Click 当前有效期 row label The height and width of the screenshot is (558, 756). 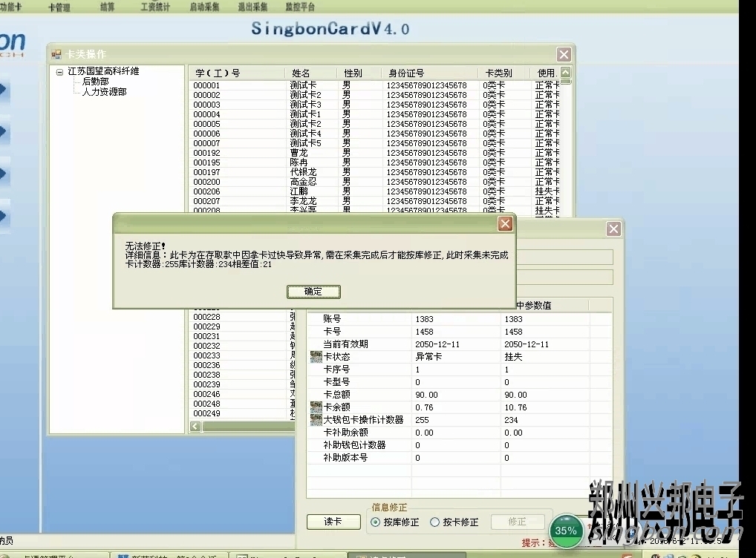pyautogui.click(x=345, y=344)
